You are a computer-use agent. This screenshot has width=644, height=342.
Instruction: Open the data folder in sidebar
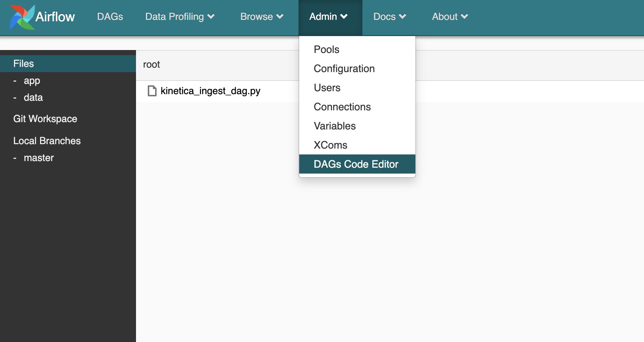click(x=33, y=97)
